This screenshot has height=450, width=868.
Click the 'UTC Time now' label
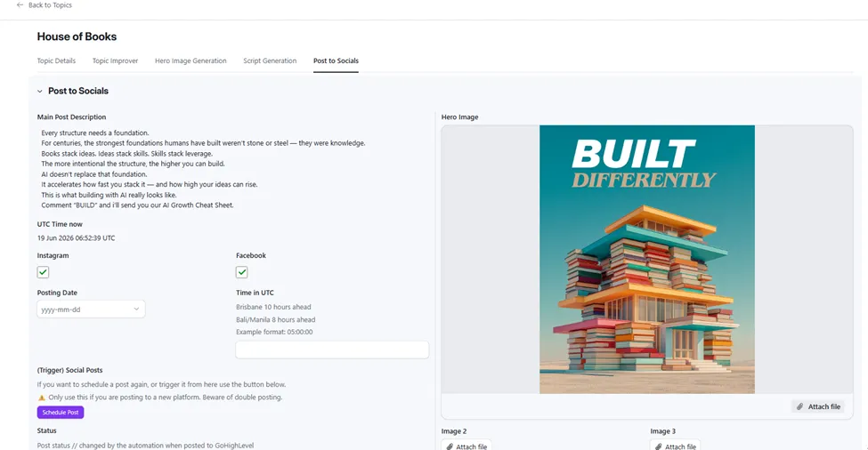tap(60, 224)
